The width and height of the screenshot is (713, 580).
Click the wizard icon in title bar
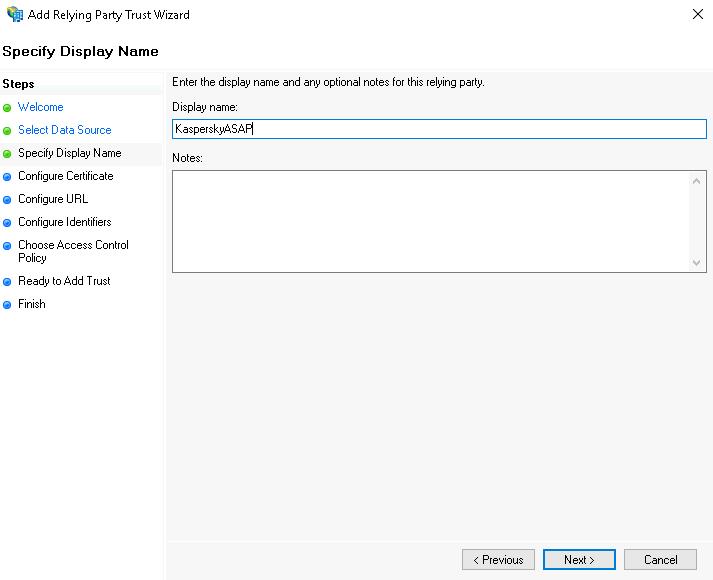coord(14,15)
